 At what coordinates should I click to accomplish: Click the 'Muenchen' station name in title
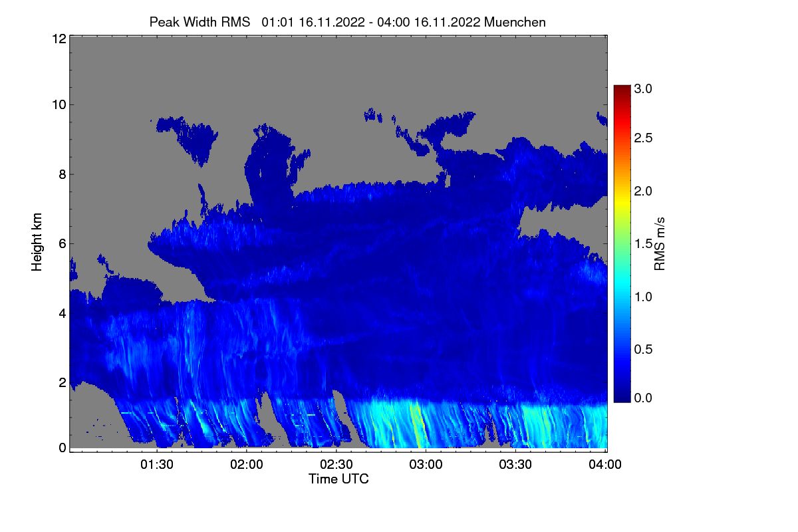[x=515, y=22]
